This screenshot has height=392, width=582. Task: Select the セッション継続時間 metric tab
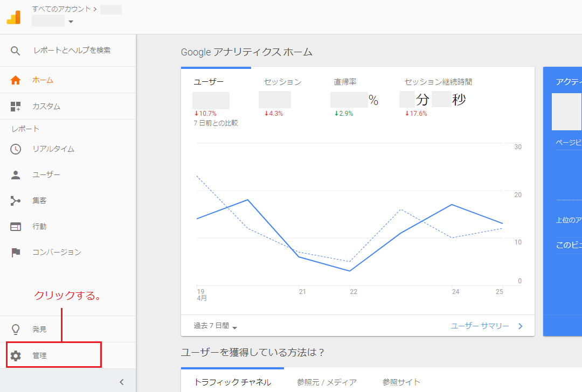438,82
